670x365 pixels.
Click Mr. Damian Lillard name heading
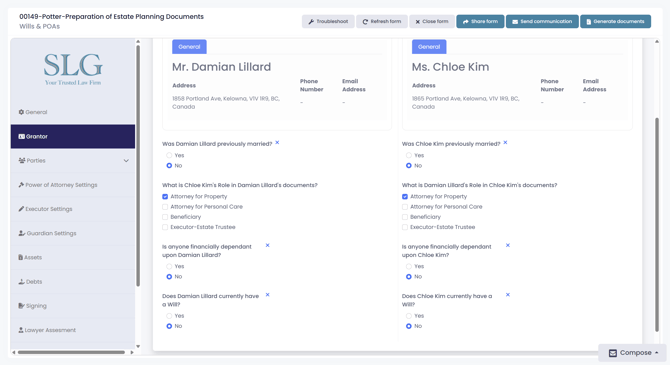pyautogui.click(x=221, y=67)
